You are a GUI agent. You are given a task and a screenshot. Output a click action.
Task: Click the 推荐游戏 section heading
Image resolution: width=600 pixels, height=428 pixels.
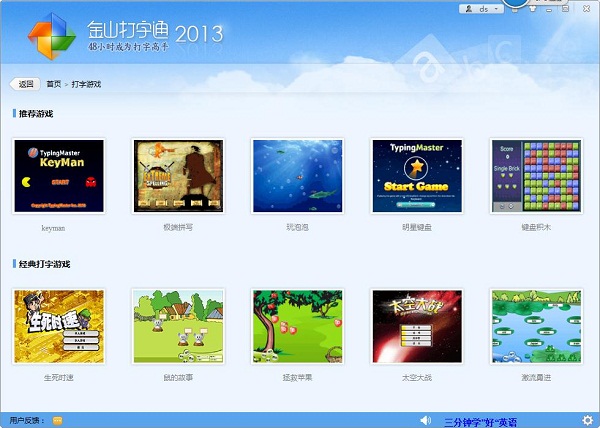pyautogui.click(x=36, y=114)
